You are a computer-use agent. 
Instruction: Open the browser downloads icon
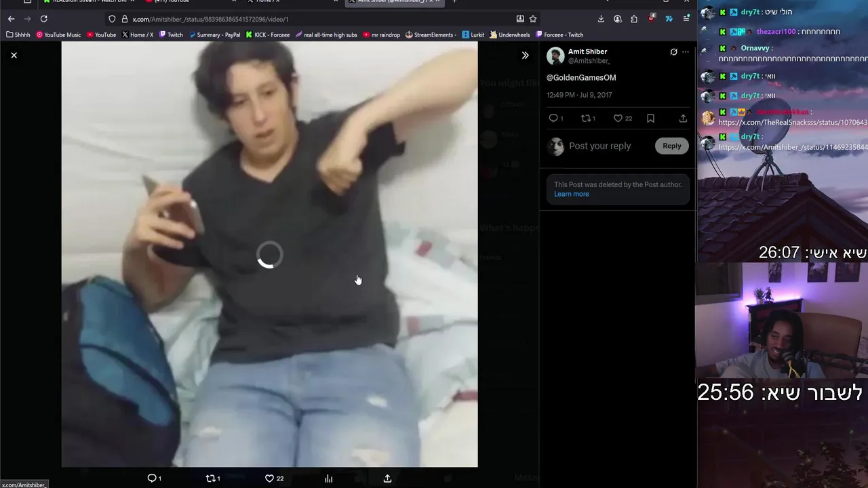[x=601, y=19]
